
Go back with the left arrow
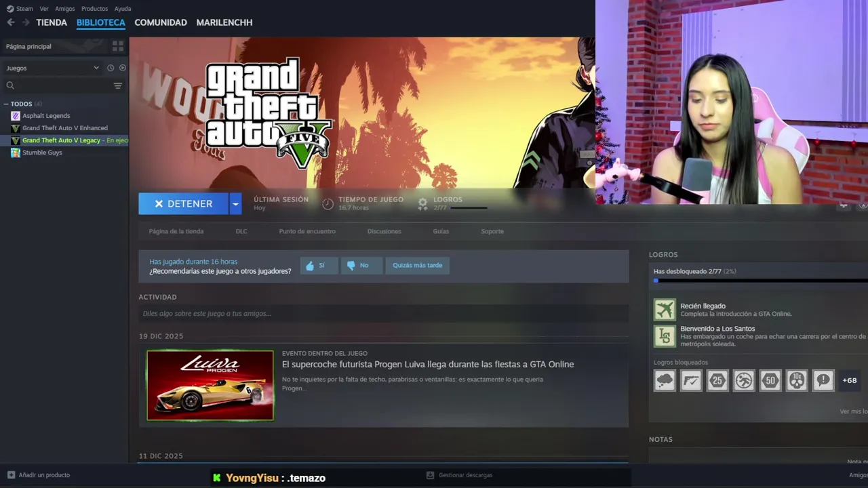pyautogui.click(x=10, y=22)
